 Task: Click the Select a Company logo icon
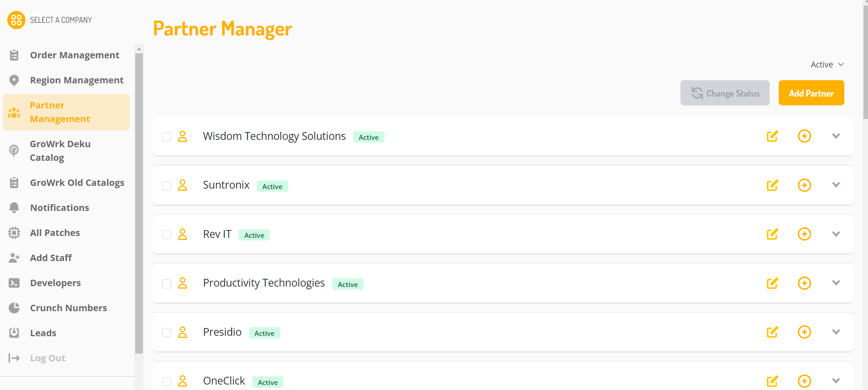pos(16,20)
